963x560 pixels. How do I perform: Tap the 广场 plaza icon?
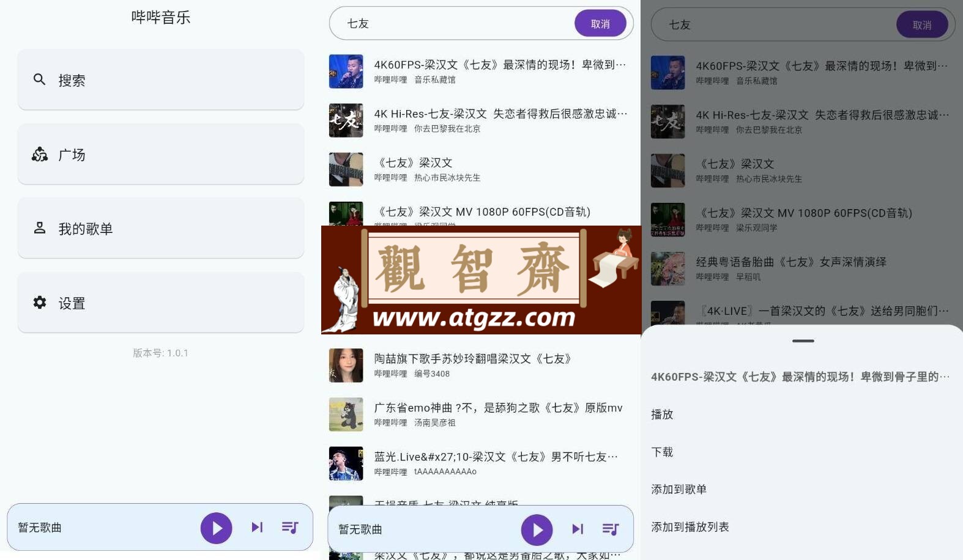pos(40,154)
